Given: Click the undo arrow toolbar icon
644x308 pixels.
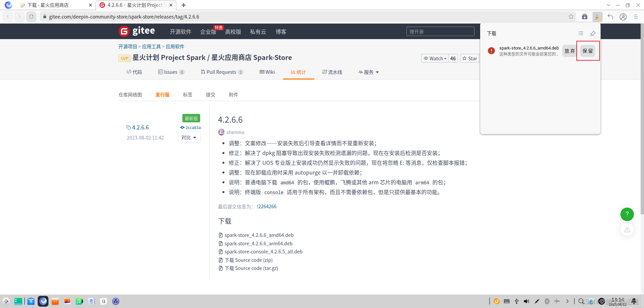Looking at the screenshot, I should tap(610, 17).
